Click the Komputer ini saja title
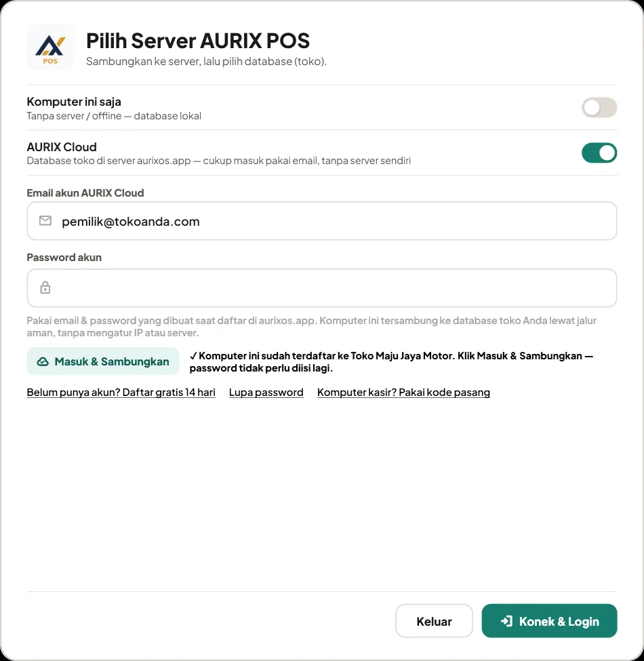Viewport: 644px width, 661px height. tap(74, 102)
